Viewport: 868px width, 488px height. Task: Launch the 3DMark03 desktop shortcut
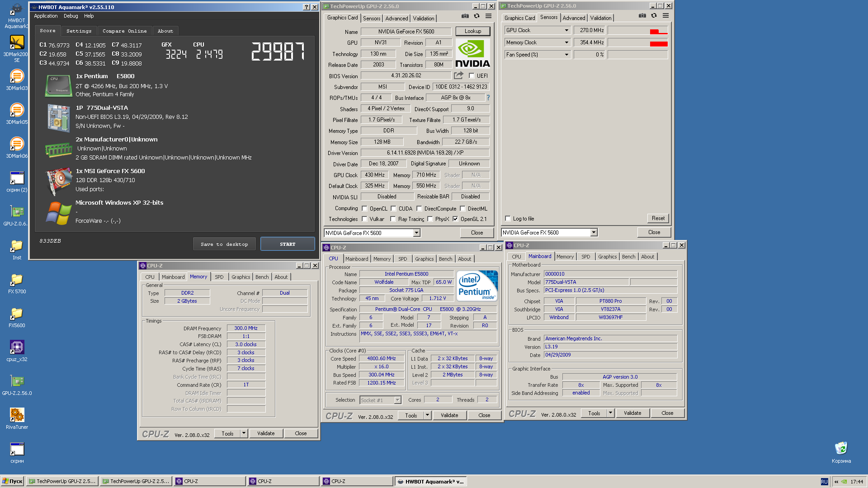17,80
